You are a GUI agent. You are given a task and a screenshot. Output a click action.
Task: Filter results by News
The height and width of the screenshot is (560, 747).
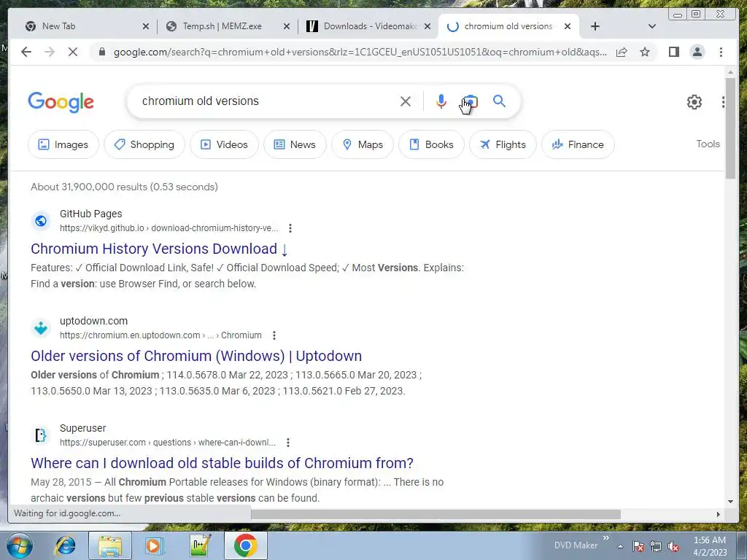[x=295, y=144]
